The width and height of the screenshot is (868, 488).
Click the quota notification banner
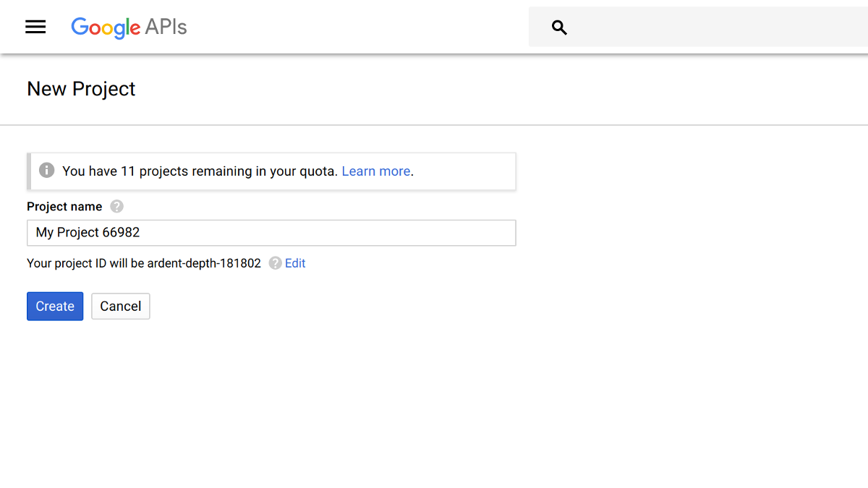[x=271, y=171]
